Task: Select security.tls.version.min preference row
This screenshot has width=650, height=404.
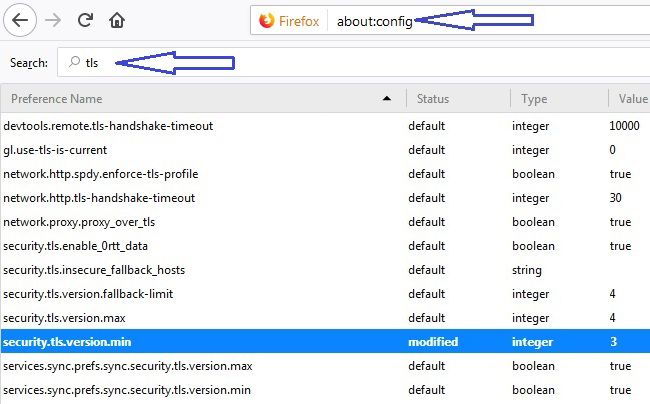Action: tap(325, 342)
